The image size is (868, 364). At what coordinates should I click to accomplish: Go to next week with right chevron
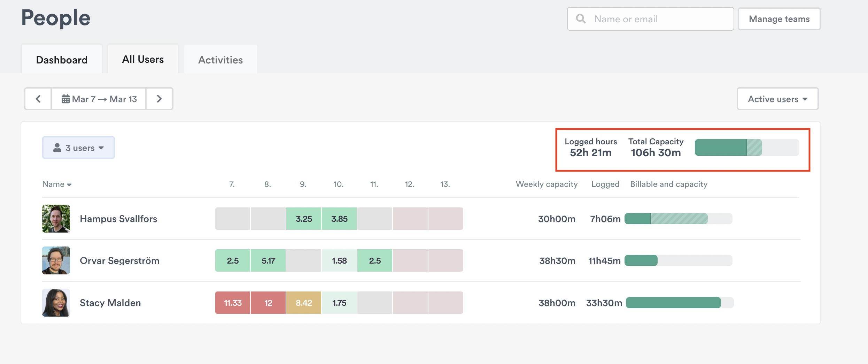click(x=159, y=99)
